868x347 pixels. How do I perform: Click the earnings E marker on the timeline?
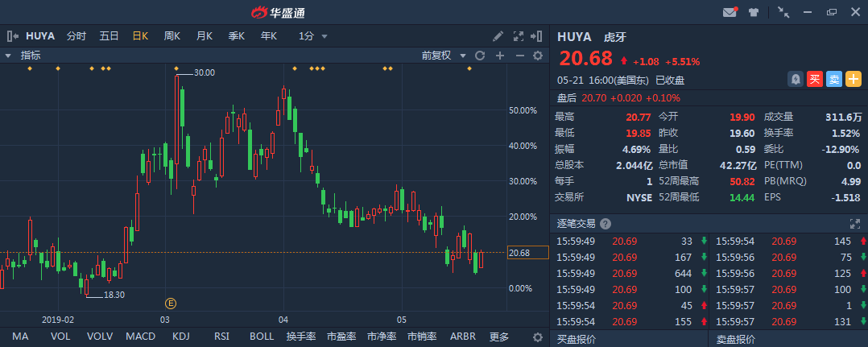tap(171, 303)
